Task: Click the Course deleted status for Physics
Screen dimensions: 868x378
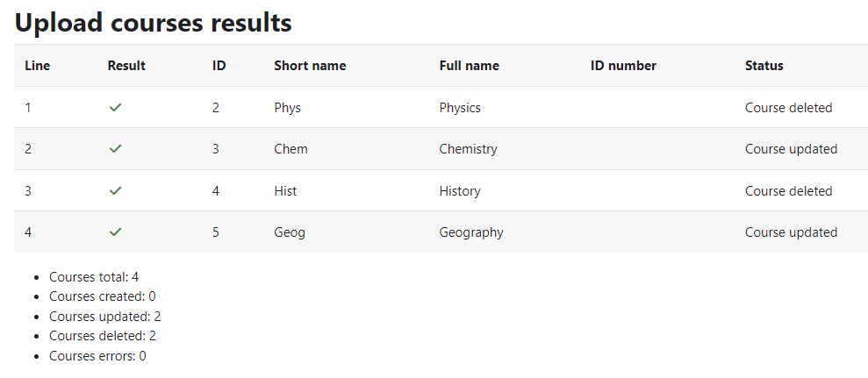Action: coord(789,107)
